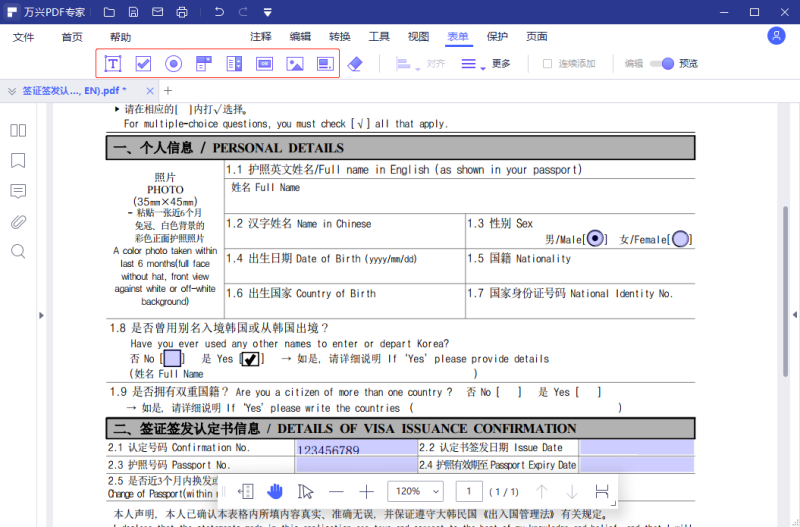The image size is (800, 527).
Task: Click the vertical scrollbar thumb
Action: 785,291
